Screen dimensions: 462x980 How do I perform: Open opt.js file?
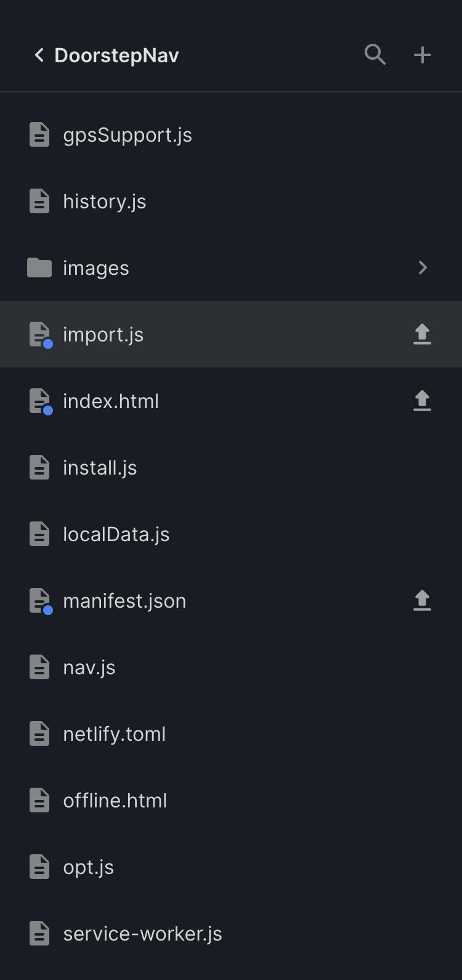tap(88, 867)
